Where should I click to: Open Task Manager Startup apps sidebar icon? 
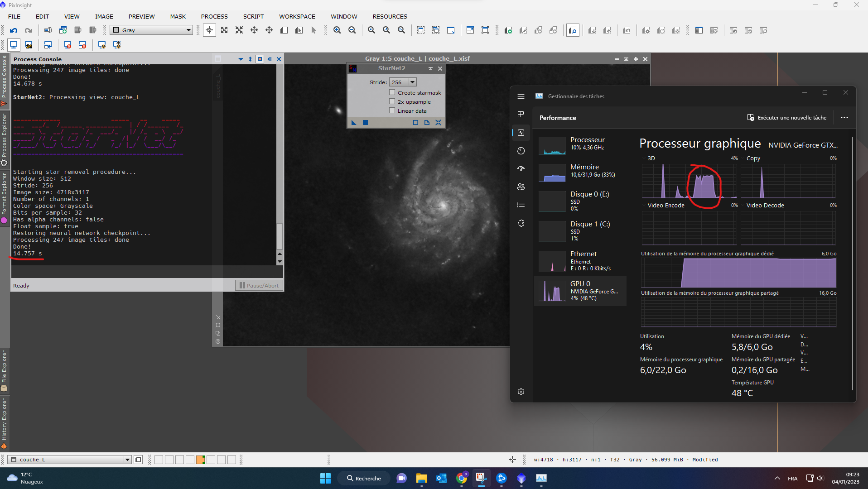pyautogui.click(x=521, y=169)
